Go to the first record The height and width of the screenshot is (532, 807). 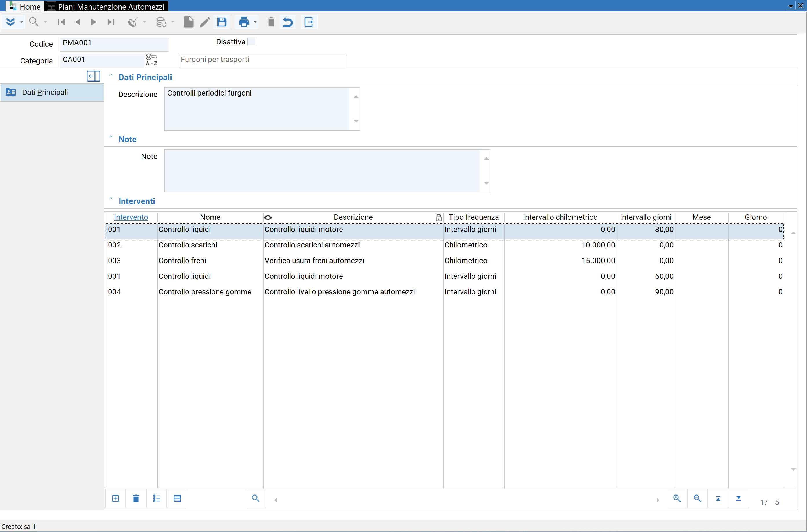tap(61, 22)
